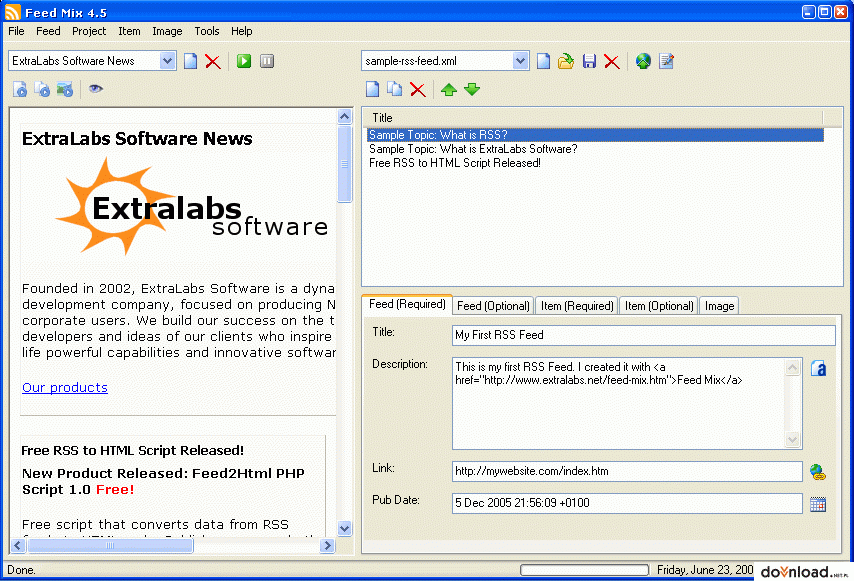Delete project with red X beside ExtraLabs dropdown
This screenshot has height=581, width=854.
[213, 61]
